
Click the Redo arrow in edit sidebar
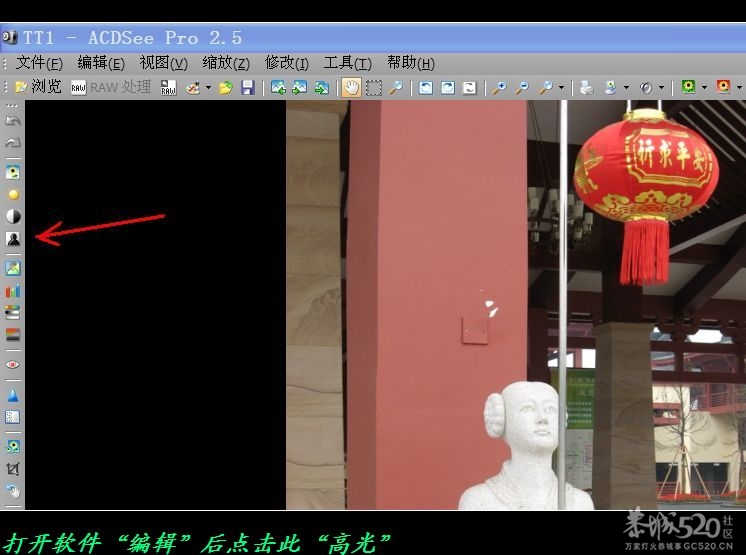pos(13,142)
